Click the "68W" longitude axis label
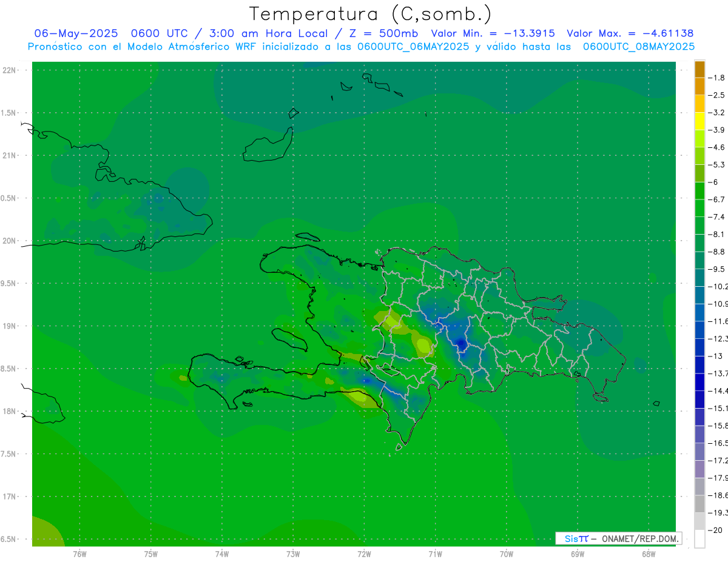Viewport: 728px width, 562px height. [x=648, y=554]
